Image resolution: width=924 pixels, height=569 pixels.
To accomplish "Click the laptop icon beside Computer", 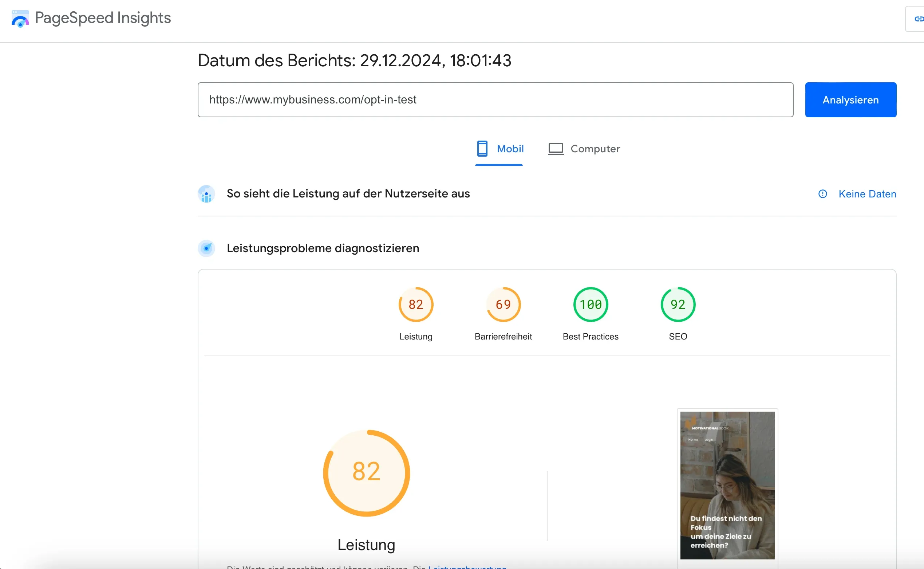I will [x=556, y=149].
